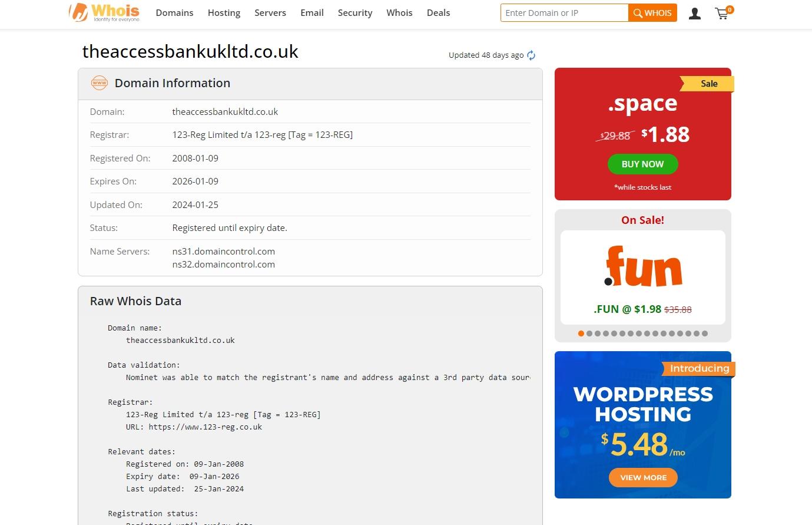
Task: Click the Introducing ribbon on WordPress ad
Action: [699, 368]
